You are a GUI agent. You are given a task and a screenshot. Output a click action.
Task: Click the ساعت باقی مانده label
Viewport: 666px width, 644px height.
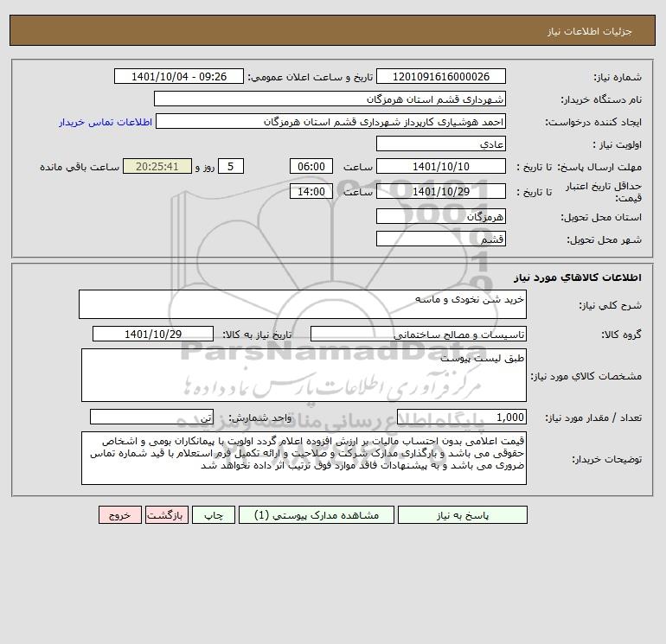[80, 167]
